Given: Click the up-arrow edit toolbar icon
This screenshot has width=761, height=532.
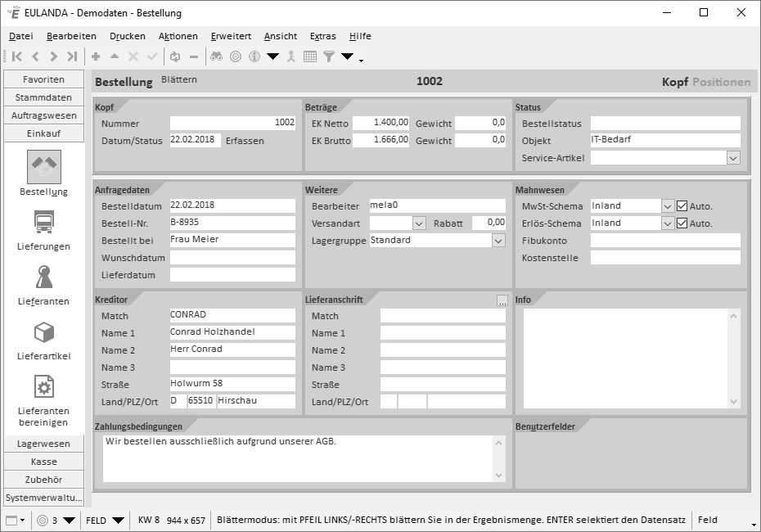Looking at the screenshot, I should tap(115, 56).
